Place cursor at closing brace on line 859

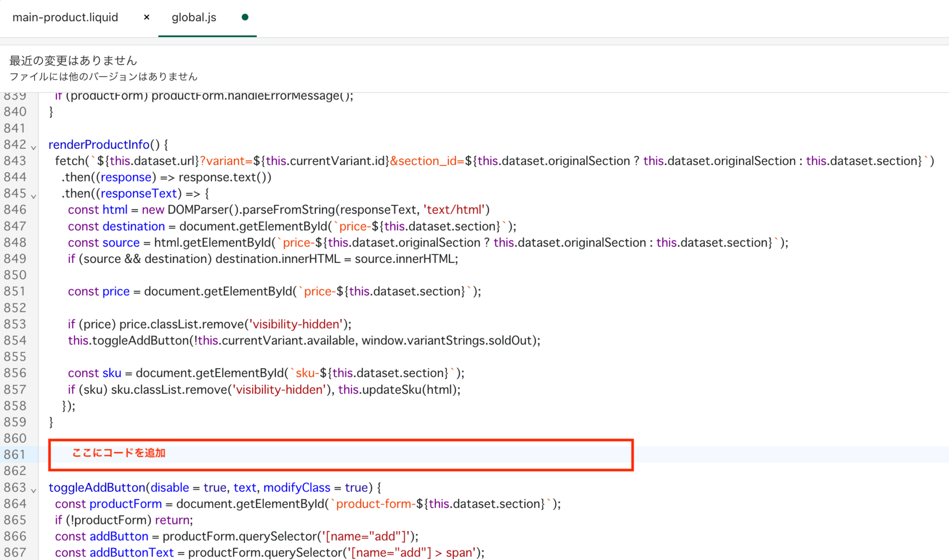coord(51,422)
